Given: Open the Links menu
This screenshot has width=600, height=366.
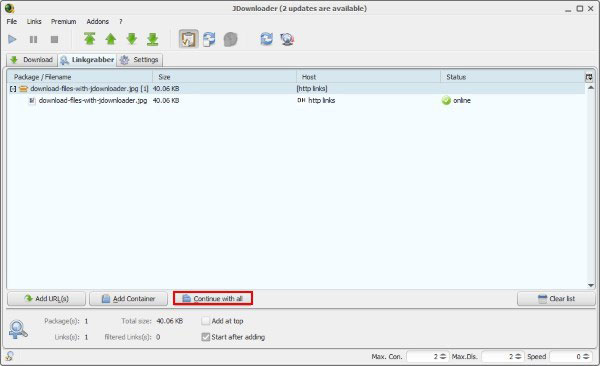Looking at the screenshot, I should coord(34,21).
